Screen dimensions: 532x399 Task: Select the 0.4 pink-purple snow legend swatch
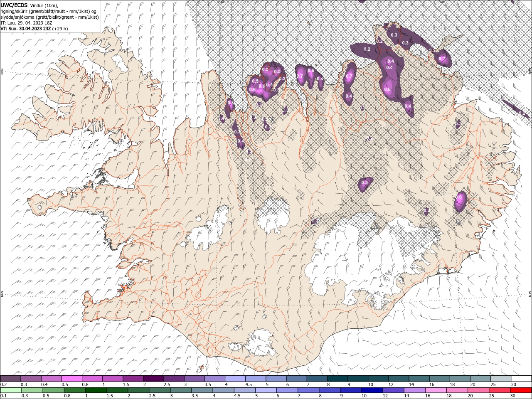pyautogui.click(x=51, y=379)
